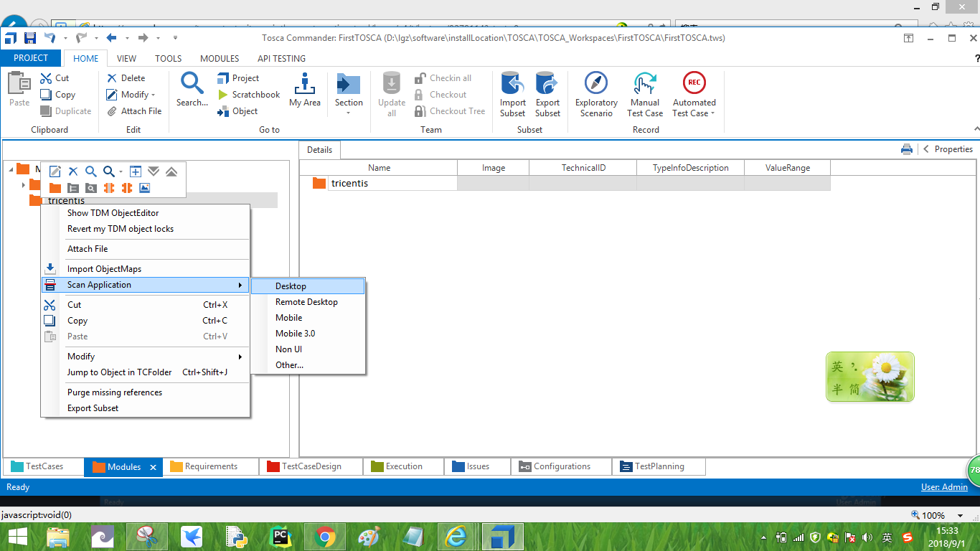Viewport: 980px width, 551px height.
Task: Switch to the VIEW ribbon tab
Action: point(126,58)
